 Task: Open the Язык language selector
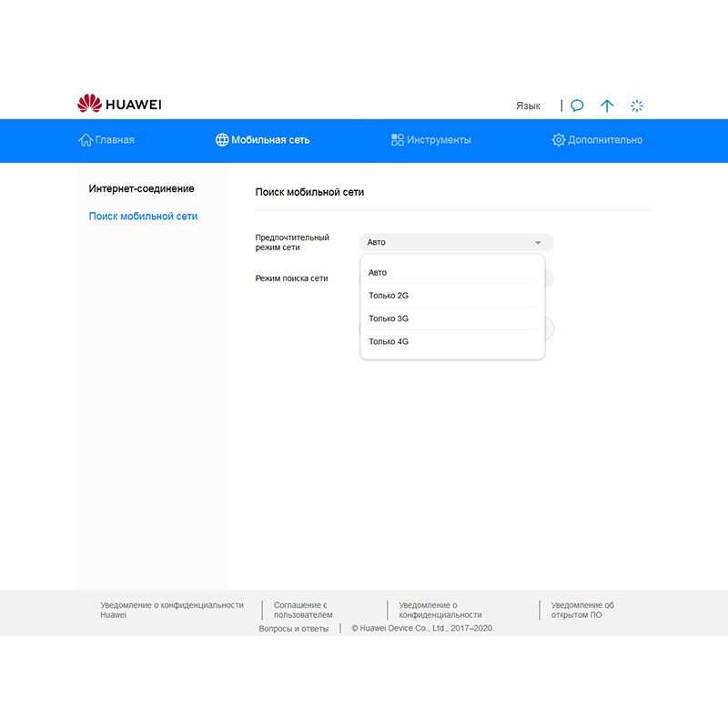[x=528, y=106]
